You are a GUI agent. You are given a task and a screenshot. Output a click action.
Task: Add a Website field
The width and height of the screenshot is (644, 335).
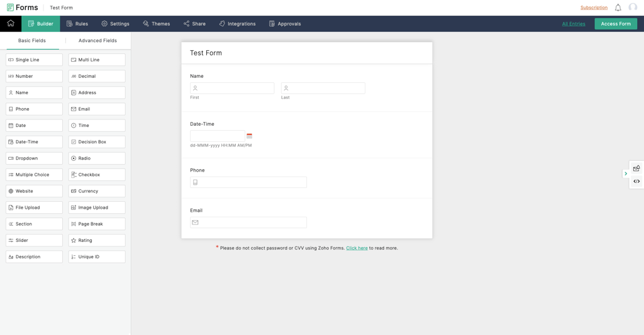pos(34,191)
